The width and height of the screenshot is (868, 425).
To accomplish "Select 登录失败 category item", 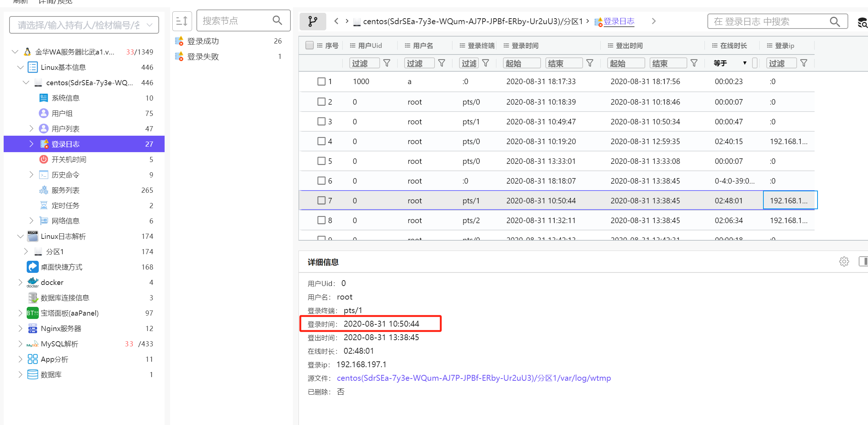I will [x=203, y=57].
